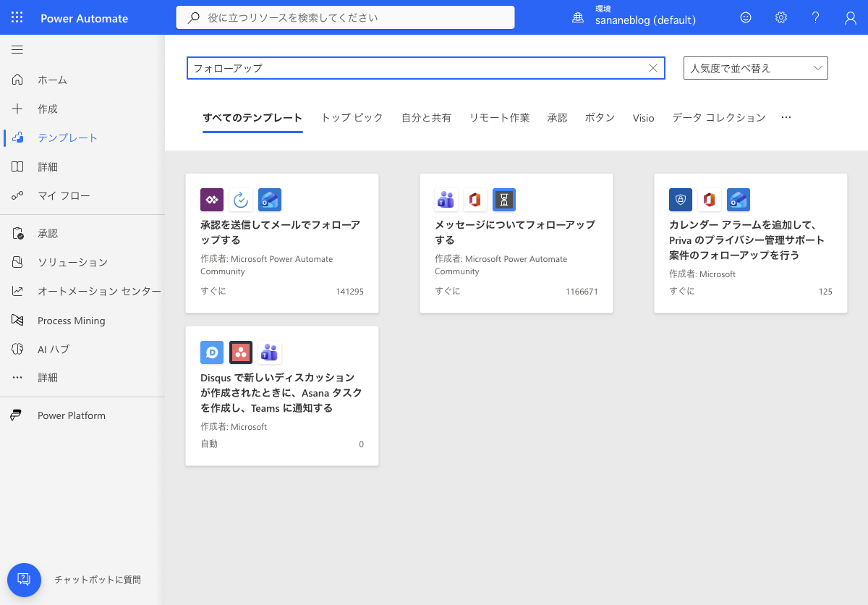The image size is (868, 605).
Task: Open 承認を送信してメールでフォローアップする template card
Action: click(x=282, y=243)
